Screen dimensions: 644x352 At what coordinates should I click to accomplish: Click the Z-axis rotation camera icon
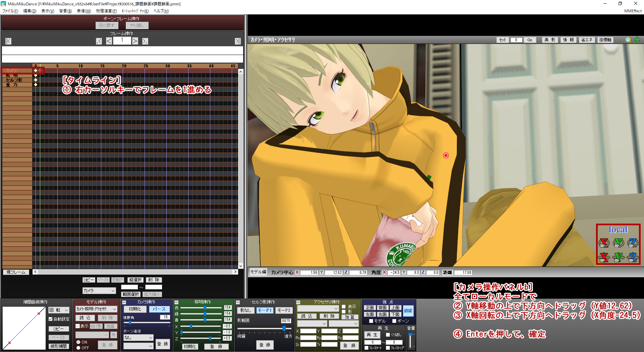point(633,243)
